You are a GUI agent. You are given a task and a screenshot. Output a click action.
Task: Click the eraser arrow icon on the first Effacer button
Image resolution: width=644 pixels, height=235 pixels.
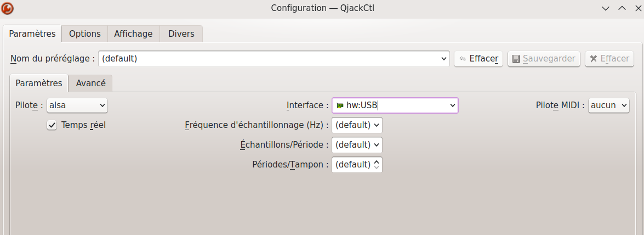463,59
